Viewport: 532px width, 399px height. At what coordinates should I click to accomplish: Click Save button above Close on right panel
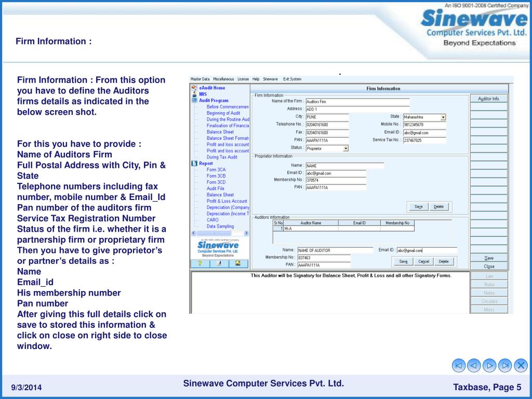point(489,258)
